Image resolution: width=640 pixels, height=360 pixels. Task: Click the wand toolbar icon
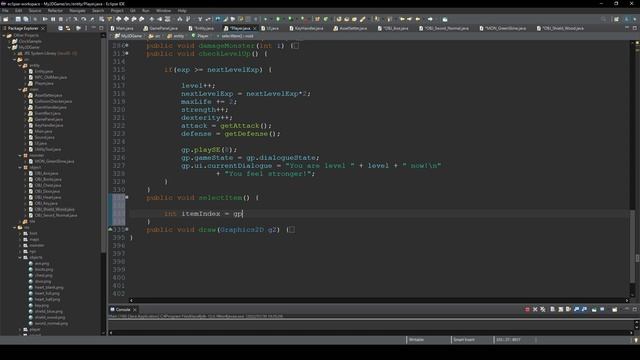point(363,19)
